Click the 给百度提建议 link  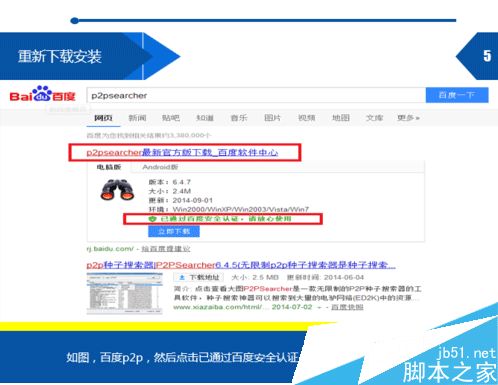point(166,249)
